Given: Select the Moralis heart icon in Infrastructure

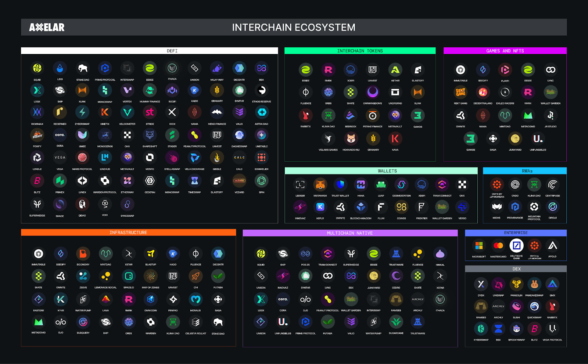Looking at the screenshot, I should tap(196, 300).
